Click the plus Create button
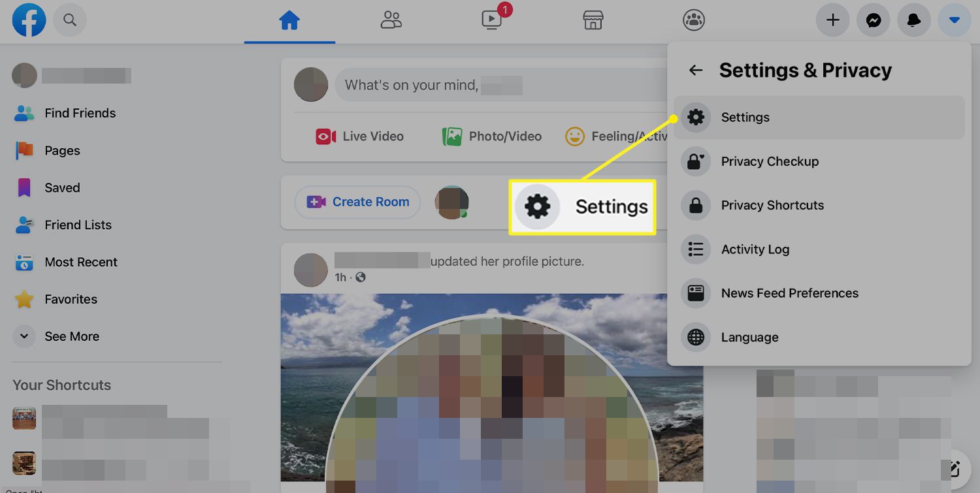 [832, 20]
